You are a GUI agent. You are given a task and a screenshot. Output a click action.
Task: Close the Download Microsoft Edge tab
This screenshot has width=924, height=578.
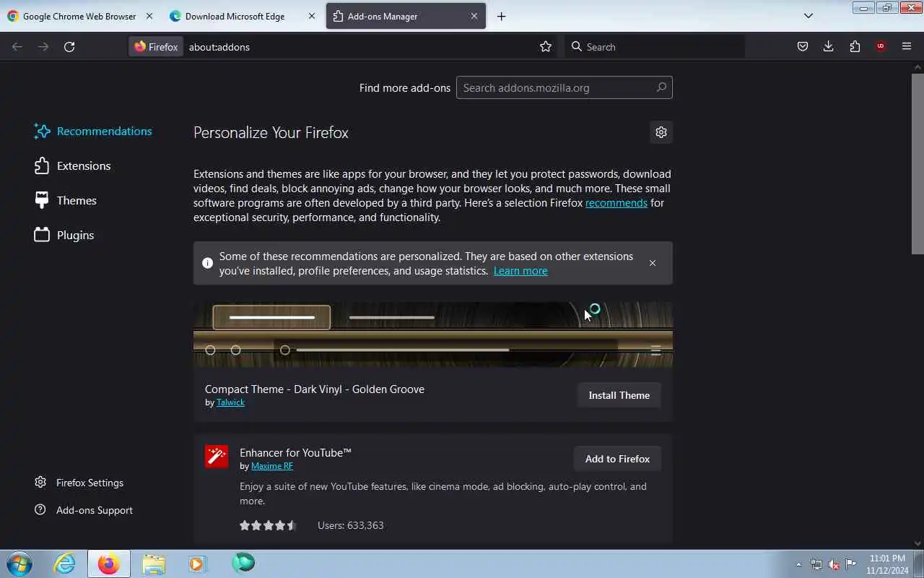point(312,16)
